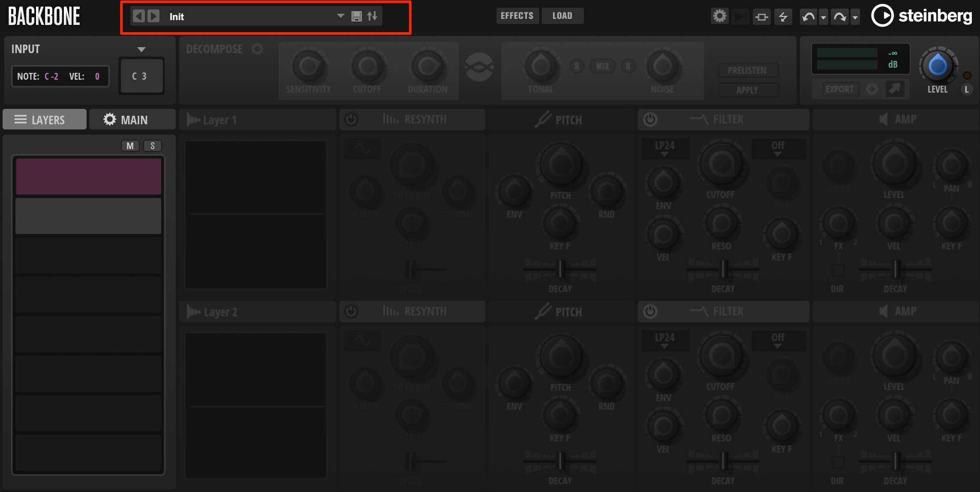Click Layer 1 PITCH tuning fork icon
The width and height of the screenshot is (980, 492).
click(543, 119)
